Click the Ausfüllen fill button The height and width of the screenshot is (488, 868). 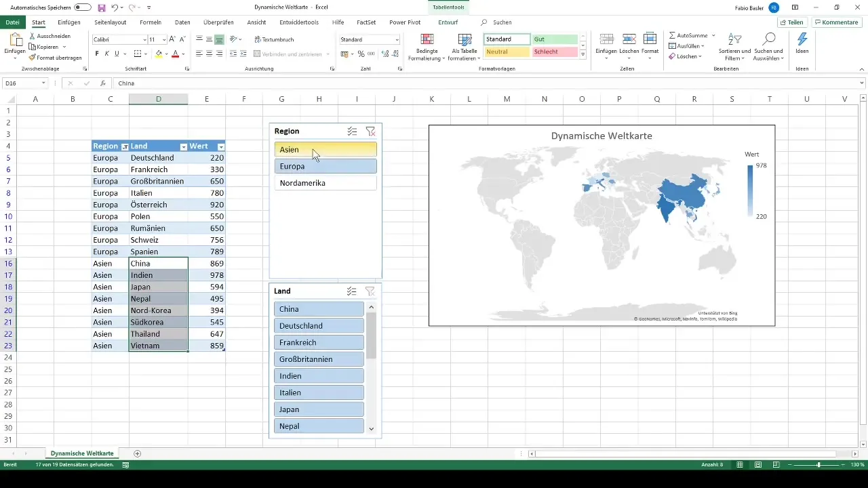(686, 46)
